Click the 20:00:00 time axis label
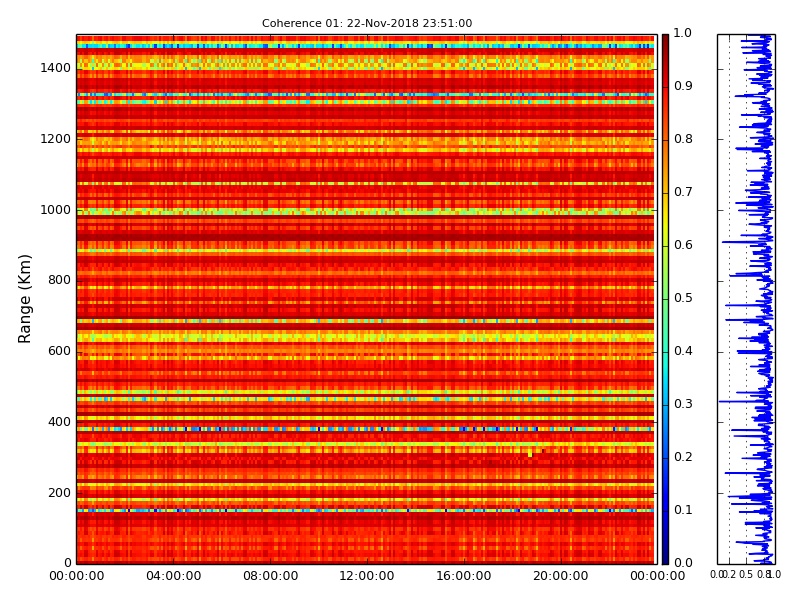800x600 pixels. click(x=561, y=576)
